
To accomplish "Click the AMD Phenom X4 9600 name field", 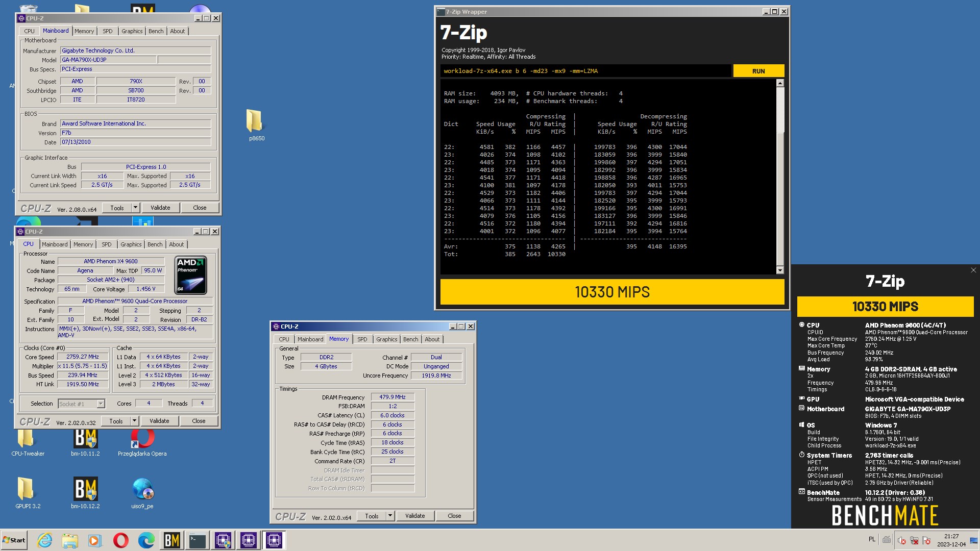I will 111,261.
